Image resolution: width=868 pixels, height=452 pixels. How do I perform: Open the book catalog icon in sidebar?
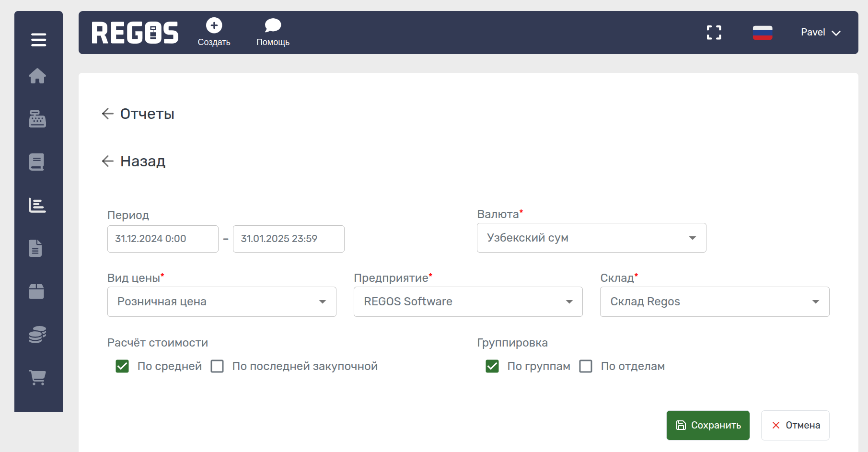click(x=37, y=162)
